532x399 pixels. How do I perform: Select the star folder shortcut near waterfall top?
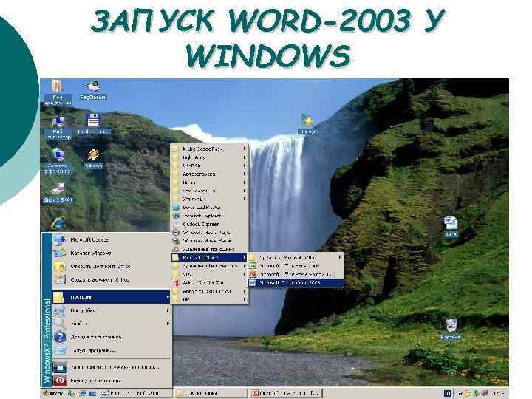tap(307, 124)
